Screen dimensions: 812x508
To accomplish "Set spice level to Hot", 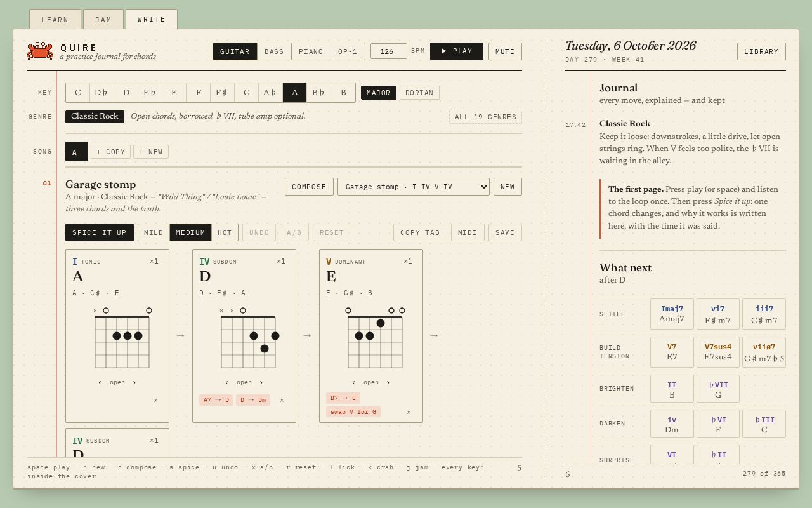I will tap(225, 232).
